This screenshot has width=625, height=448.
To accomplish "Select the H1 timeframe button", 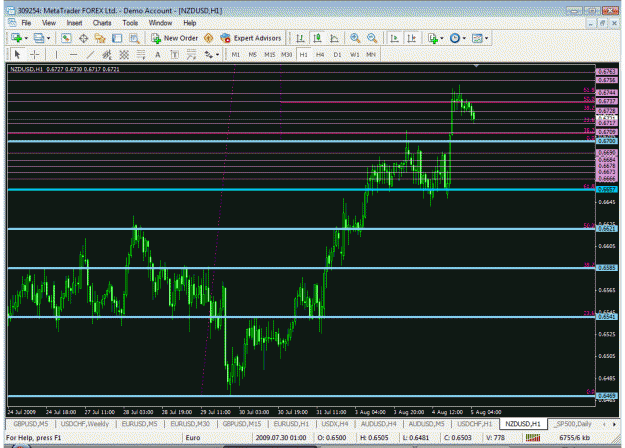I will (304, 55).
